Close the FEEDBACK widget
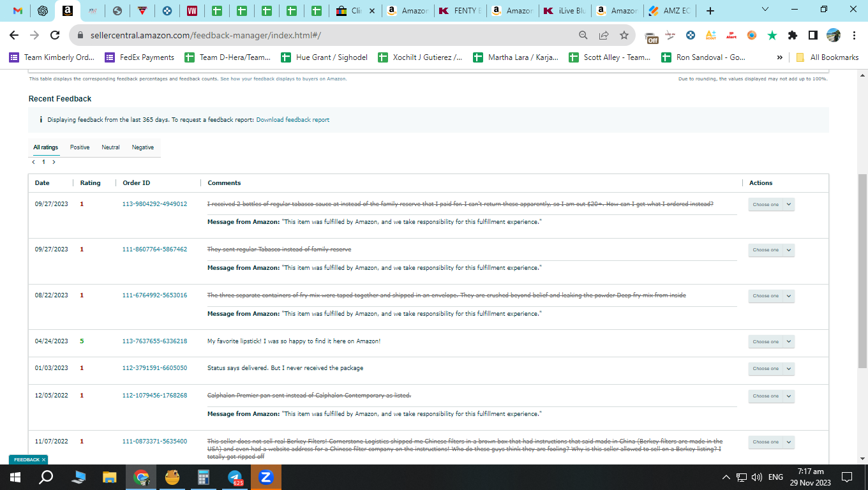The height and width of the screenshot is (490, 868). tap(43, 459)
